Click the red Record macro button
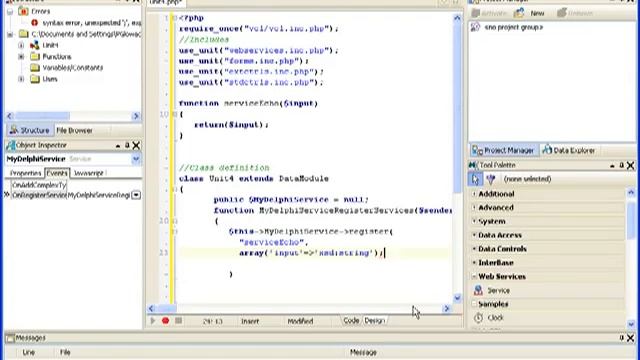This screenshot has width=640, height=360. coord(165,321)
